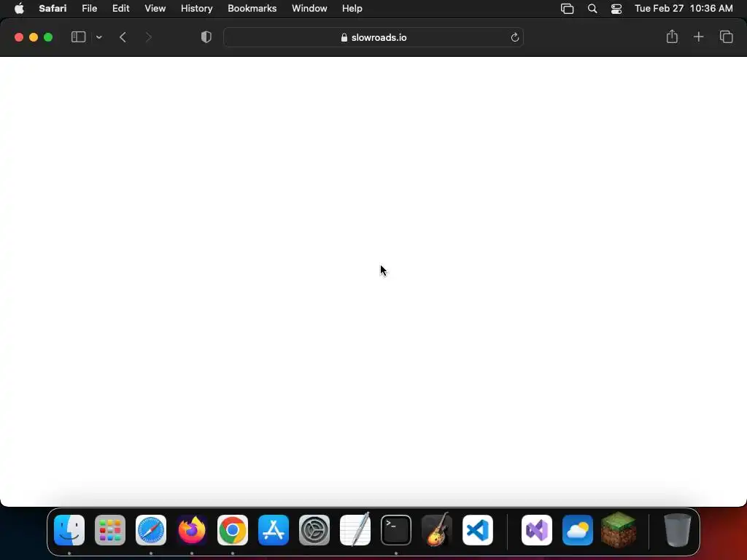Open Spotlight search in menu bar

click(592, 9)
